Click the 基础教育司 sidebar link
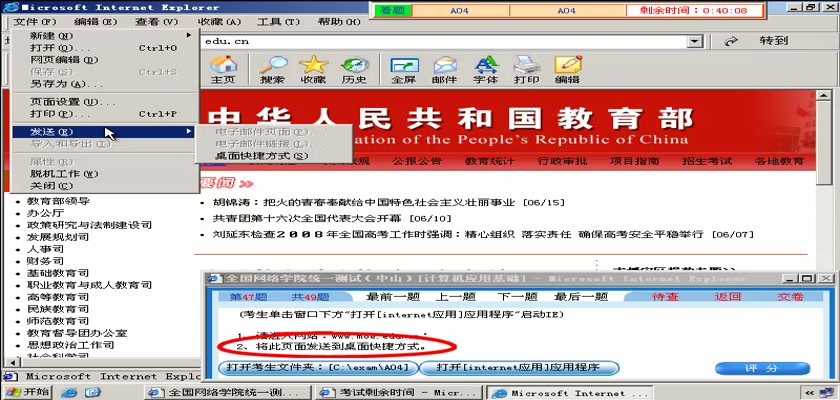The width and height of the screenshot is (840, 400). pos(58,273)
